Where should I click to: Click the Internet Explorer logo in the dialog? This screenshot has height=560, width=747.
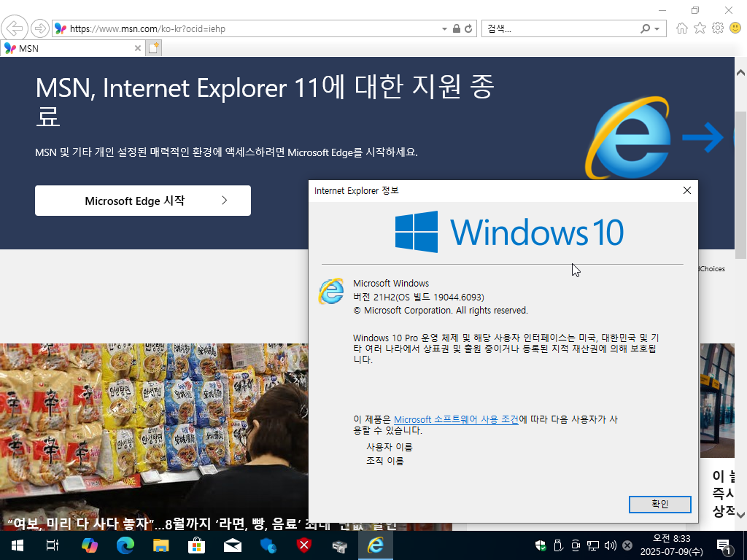tap(331, 291)
